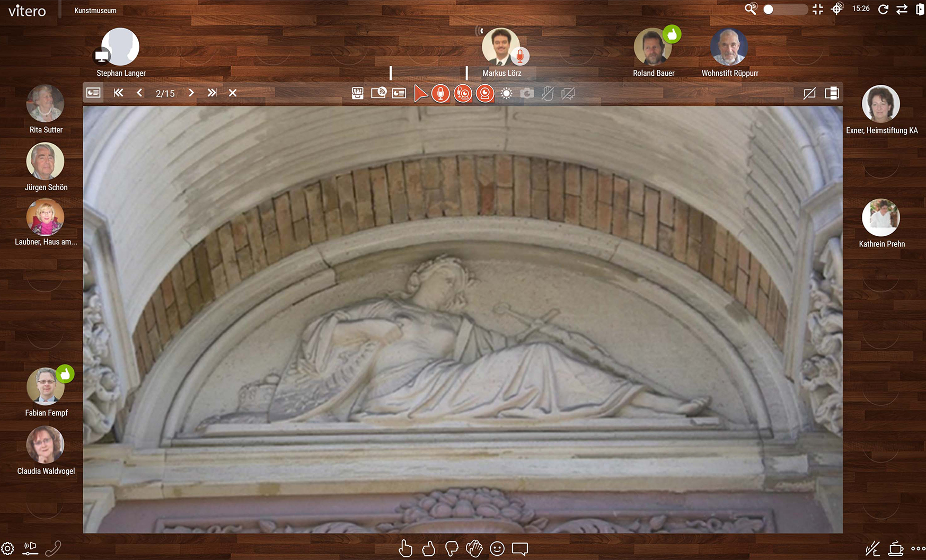
Task: Open the smiley emoticon reactions
Action: pyautogui.click(x=497, y=548)
